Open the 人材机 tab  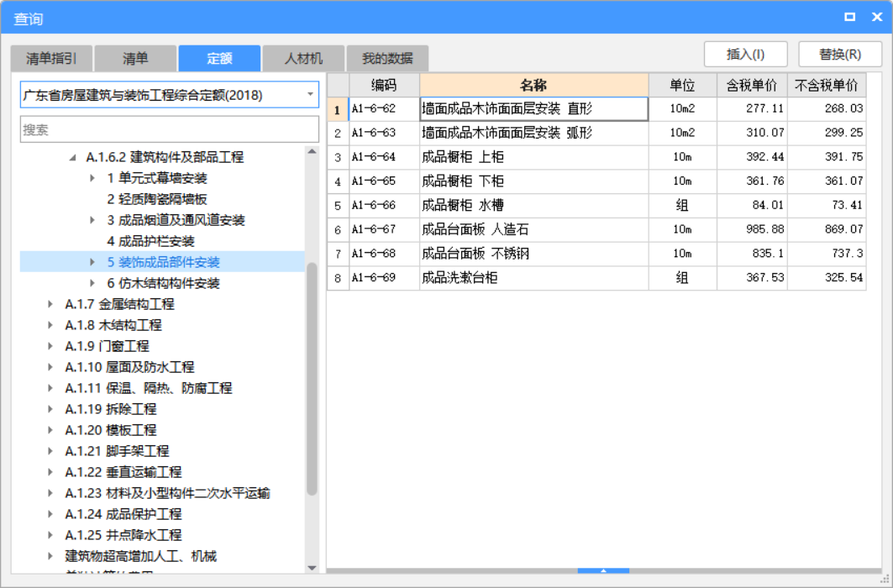[303, 58]
